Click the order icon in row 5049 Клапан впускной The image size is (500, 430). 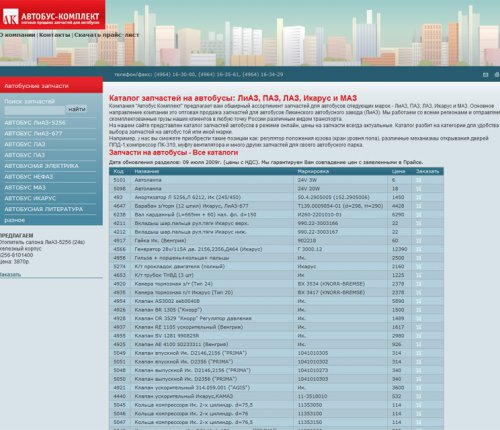coord(419,353)
